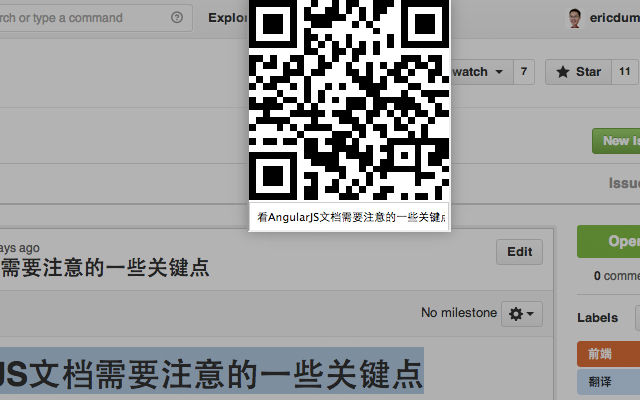Click the issue title ending 需要注意的一些关键点
Viewport: 640px width, 400px height.
coord(105,268)
